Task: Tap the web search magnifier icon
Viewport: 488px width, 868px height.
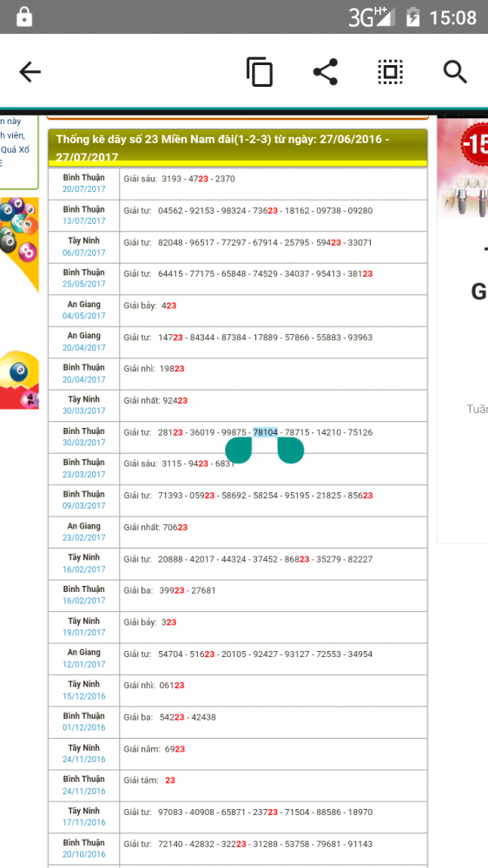Action: click(x=455, y=73)
